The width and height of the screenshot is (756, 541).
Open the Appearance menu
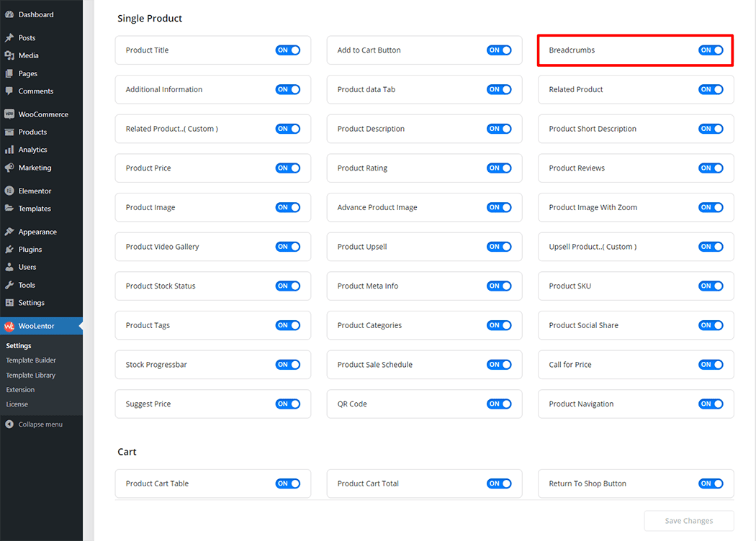tap(37, 232)
